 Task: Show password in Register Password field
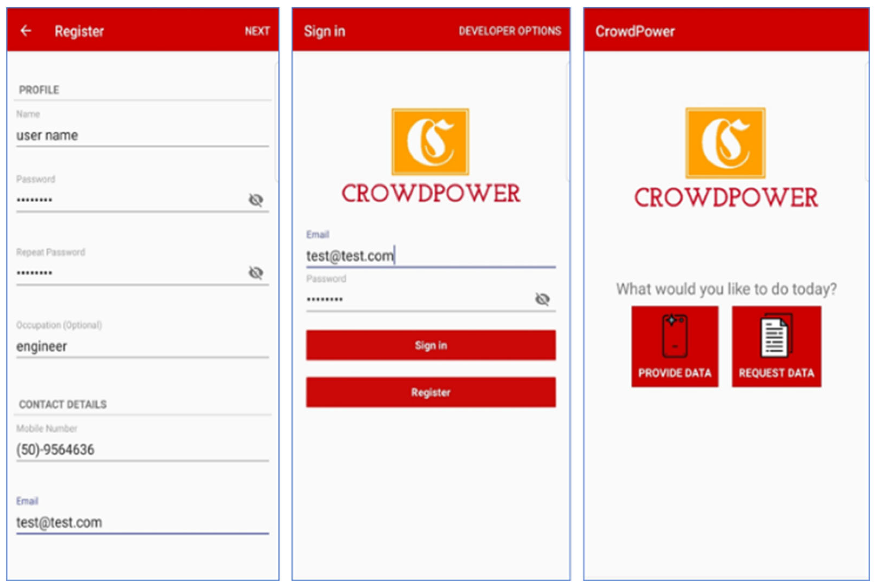256,200
